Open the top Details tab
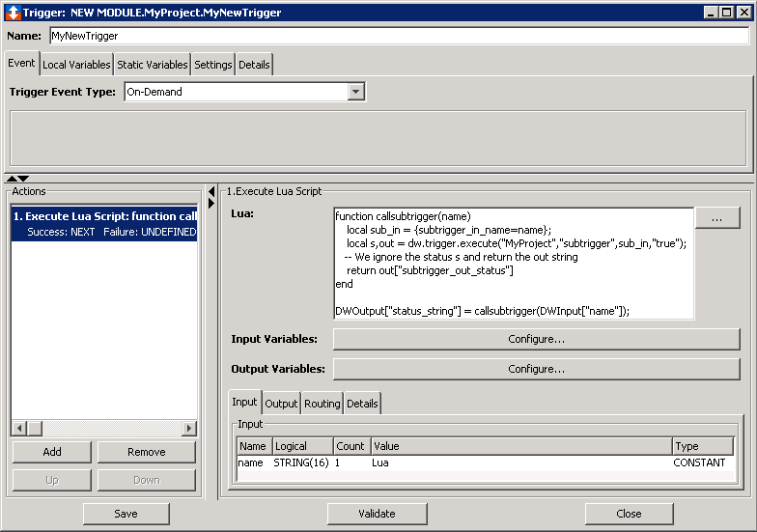 [254, 65]
